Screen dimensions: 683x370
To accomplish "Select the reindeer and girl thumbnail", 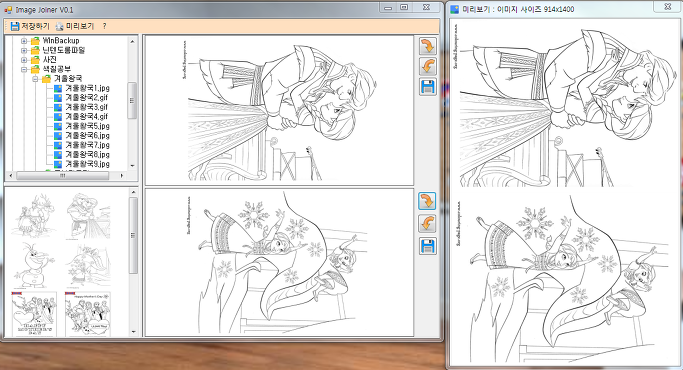I will (33, 216).
